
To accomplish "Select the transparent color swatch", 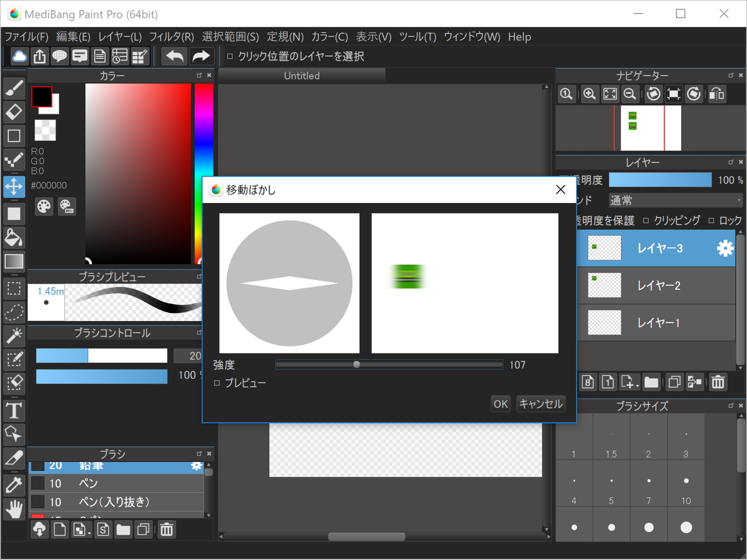I will coord(45,130).
